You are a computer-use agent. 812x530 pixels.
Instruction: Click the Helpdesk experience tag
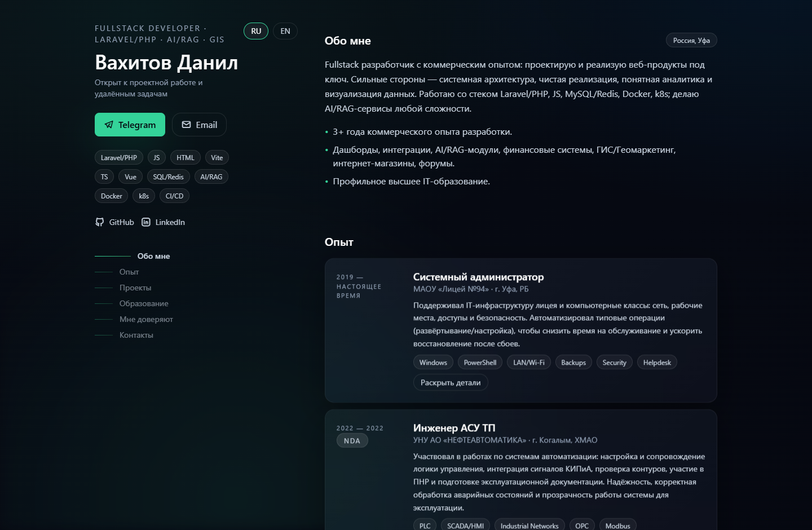click(x=657, y=363)
